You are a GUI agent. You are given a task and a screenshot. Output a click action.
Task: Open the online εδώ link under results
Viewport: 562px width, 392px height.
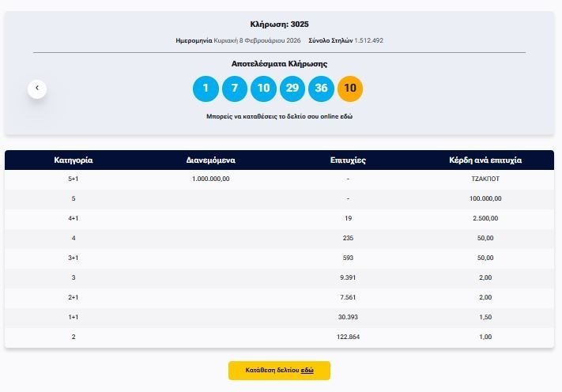point(346,116)
